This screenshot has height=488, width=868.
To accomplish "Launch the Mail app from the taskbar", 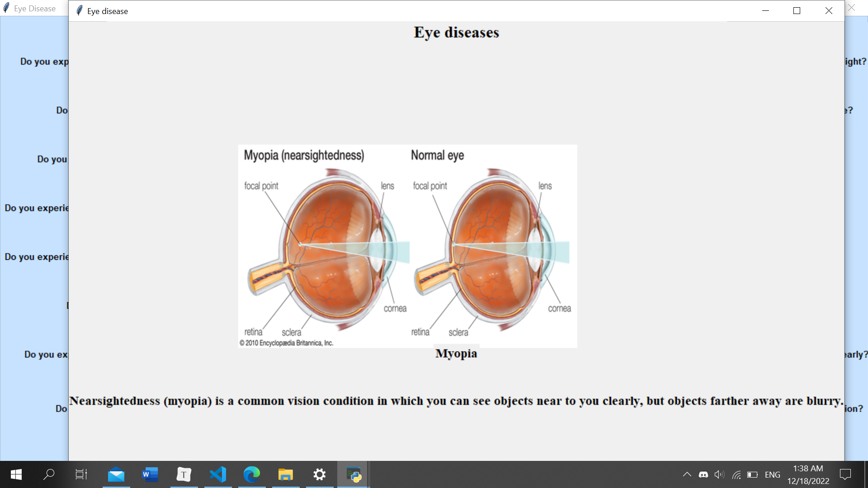I will pos(116,474).
